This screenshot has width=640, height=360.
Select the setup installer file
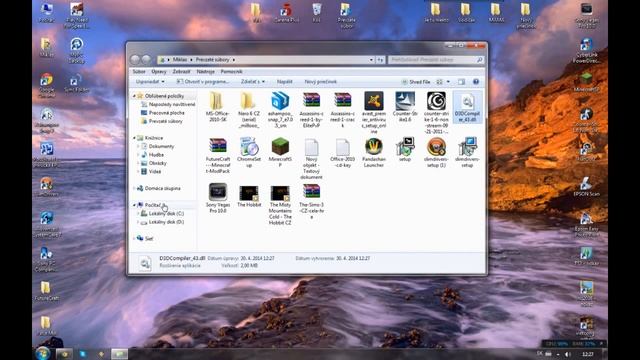[x=405, y=150]
